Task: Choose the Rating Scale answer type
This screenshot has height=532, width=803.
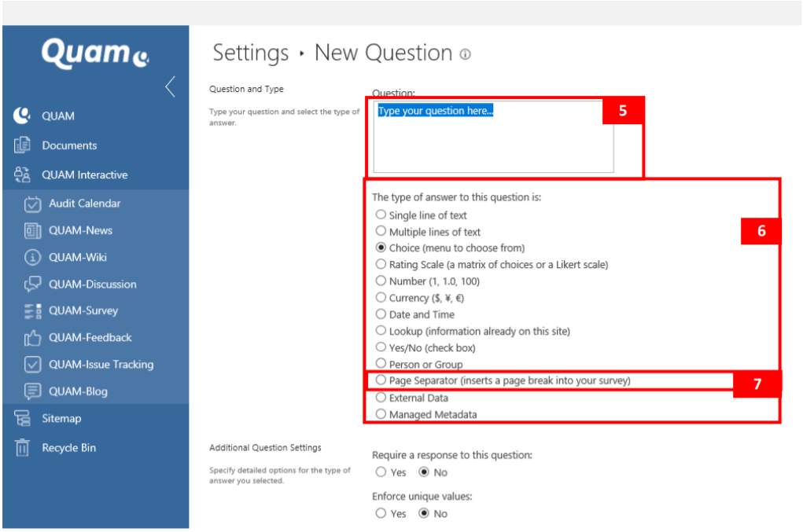Action: point(381,264)
